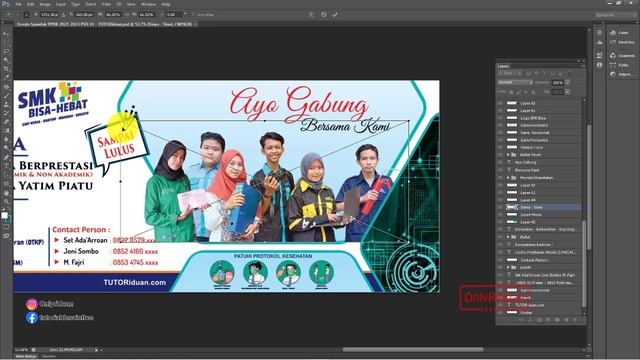
Task: Toggle the aspect ratio link between W and H
Action: pos(127,15)
